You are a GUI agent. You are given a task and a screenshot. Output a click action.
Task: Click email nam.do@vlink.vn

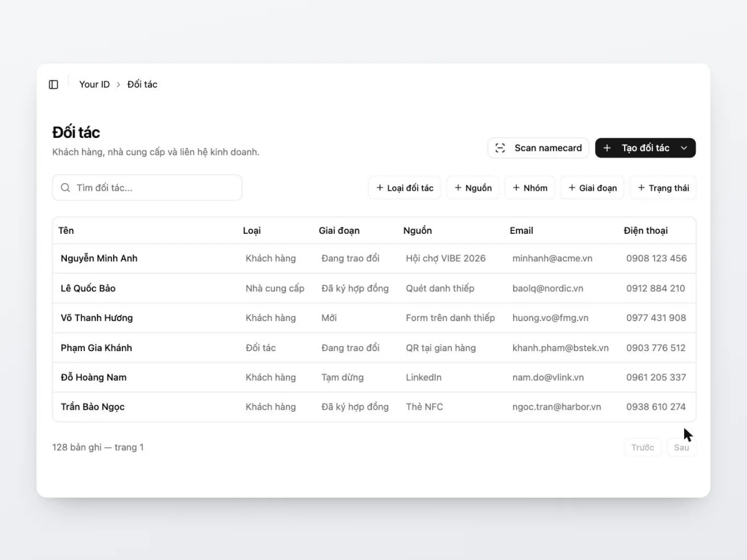click(x=548, y=377)
